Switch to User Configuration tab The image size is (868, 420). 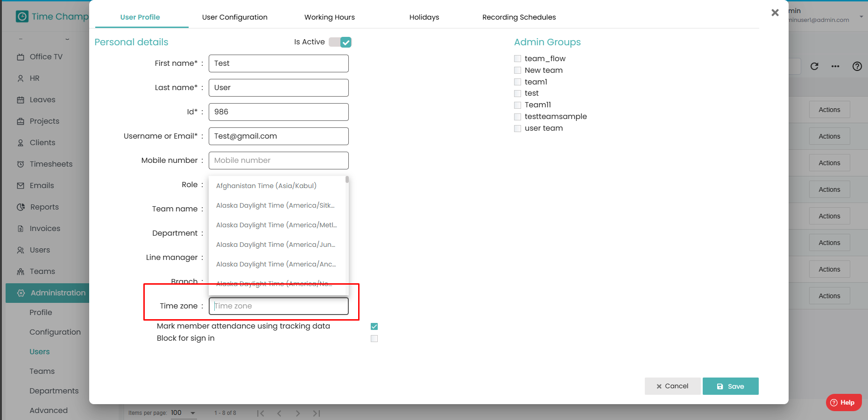click(235, 17)
